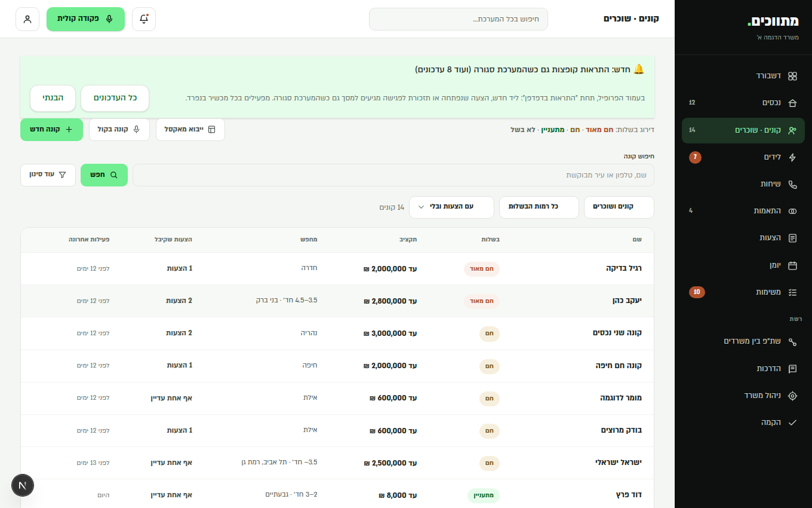Open buyer row רגיל בדיקה
The width and height of the screenshot is (812, 508).
click(337, 269)
